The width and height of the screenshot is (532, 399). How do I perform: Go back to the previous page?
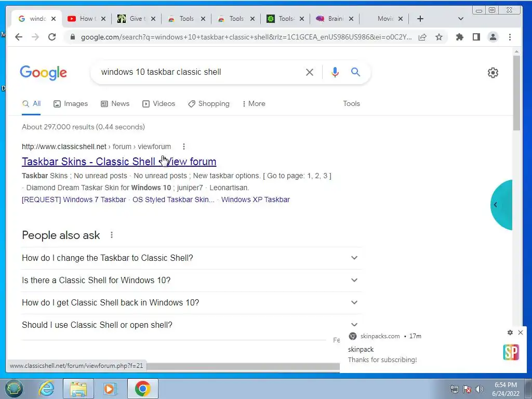click(19, 37)
